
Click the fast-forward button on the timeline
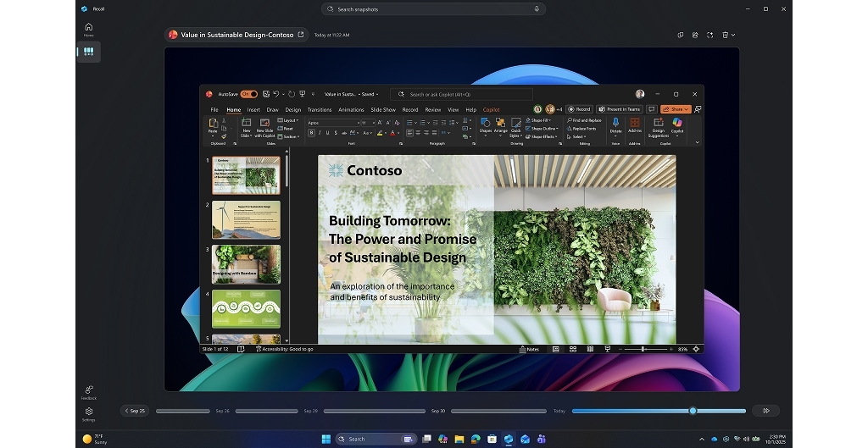tap(766, 411)
